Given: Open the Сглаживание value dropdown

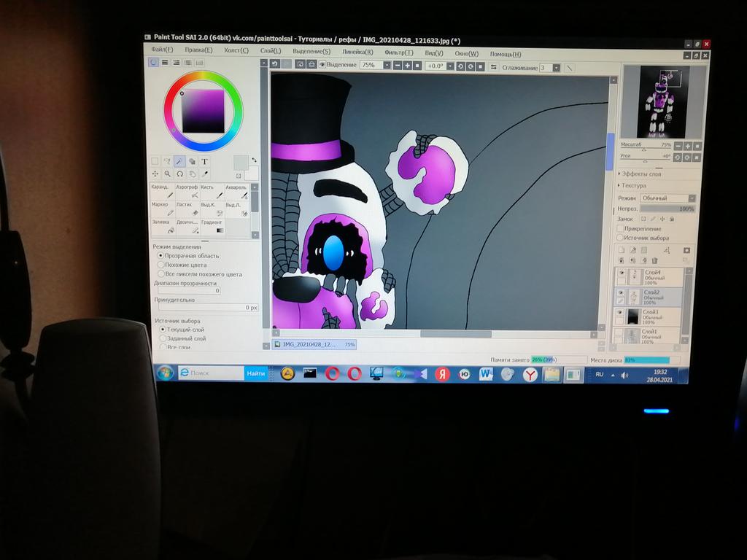Looking at the screenshot, I should tap(556, 68).
